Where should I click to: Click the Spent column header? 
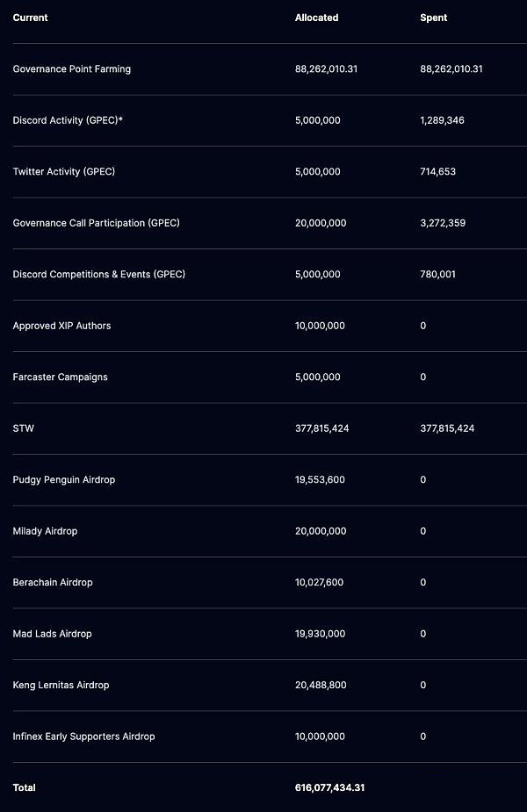pos(434,18)
